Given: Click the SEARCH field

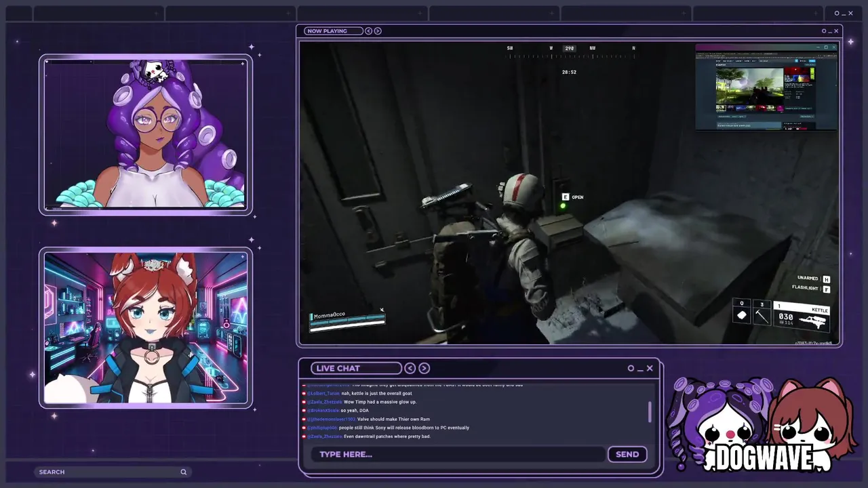Looking at the screenshot, I should click(x=113, y=472).
